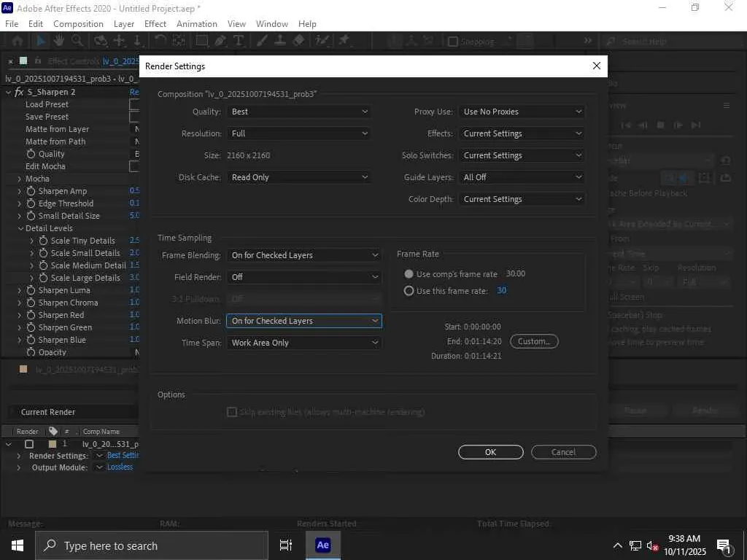Toggle 'Skip existing files' checkbox
This screenshot has width=747, height=560.
pos(232,412)
